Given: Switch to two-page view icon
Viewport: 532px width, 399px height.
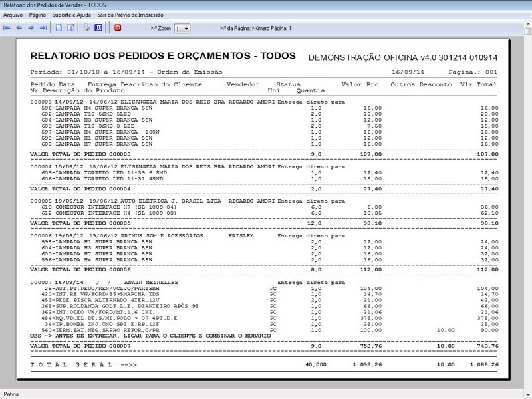Looking at the screenshot, I should pos(69,27).
